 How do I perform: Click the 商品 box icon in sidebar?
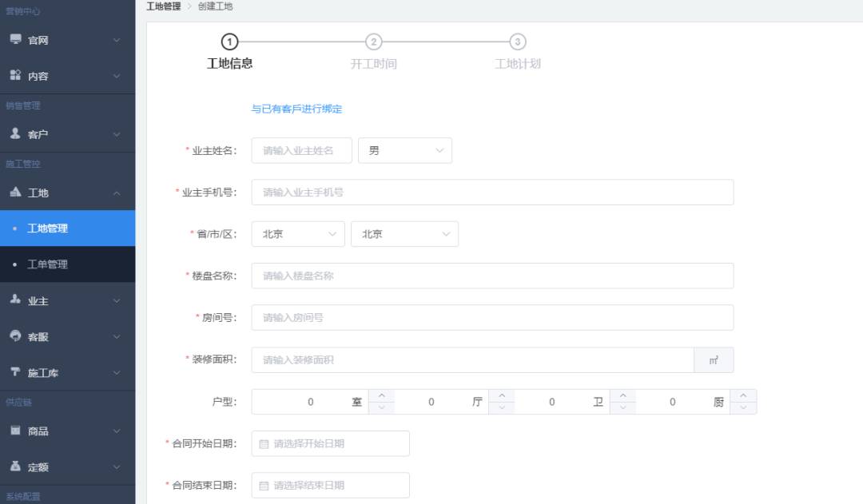pos(15,431)
